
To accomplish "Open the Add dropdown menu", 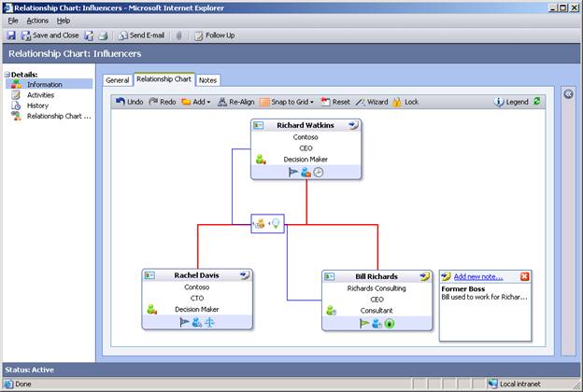I will click(x=196, y=102).
